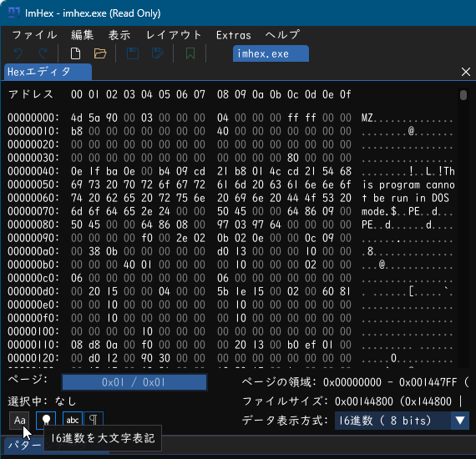
Task: Toggle the pilcrow ¶ button
Action: tap(94, 420)
